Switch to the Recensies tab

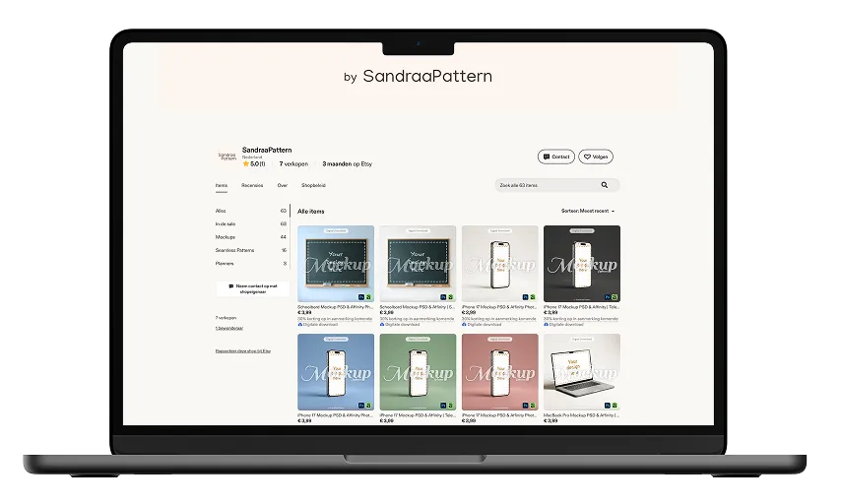click(252, 185)
